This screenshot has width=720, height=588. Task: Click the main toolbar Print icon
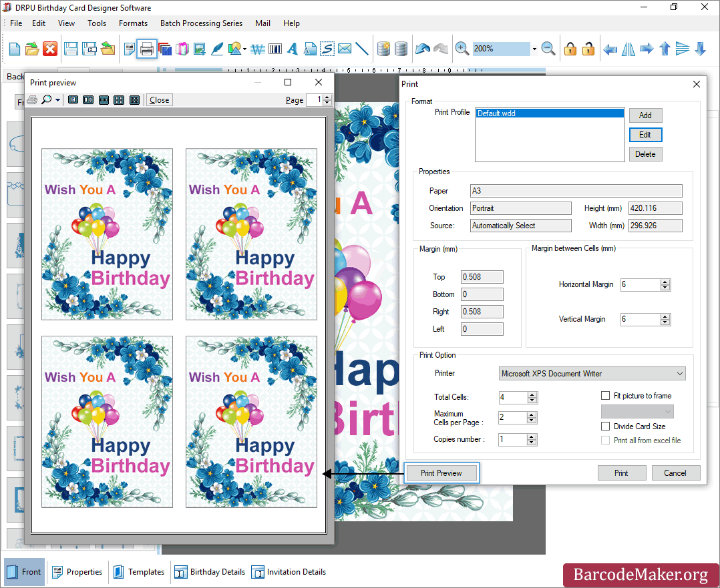pos(146,49)
